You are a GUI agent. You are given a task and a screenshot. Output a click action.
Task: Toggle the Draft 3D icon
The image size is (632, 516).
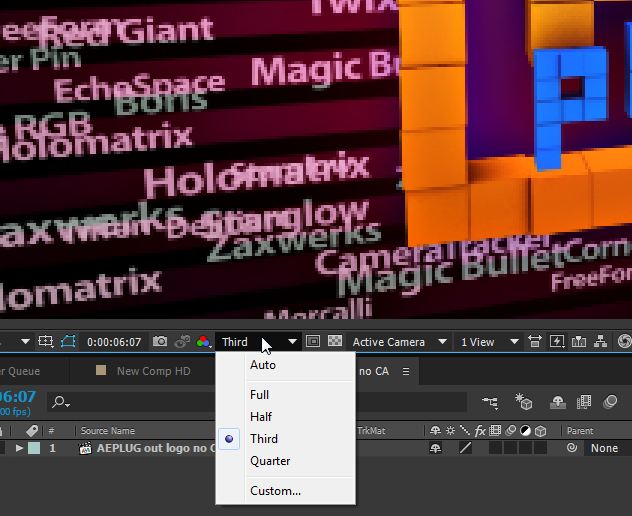tap(524, 402)
